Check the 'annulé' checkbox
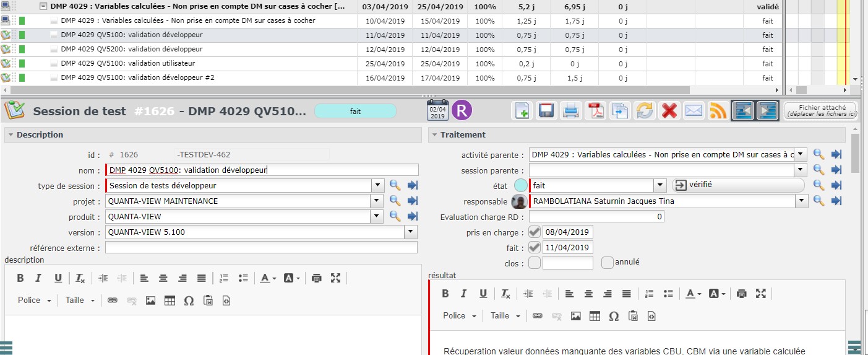 [608, 263]
